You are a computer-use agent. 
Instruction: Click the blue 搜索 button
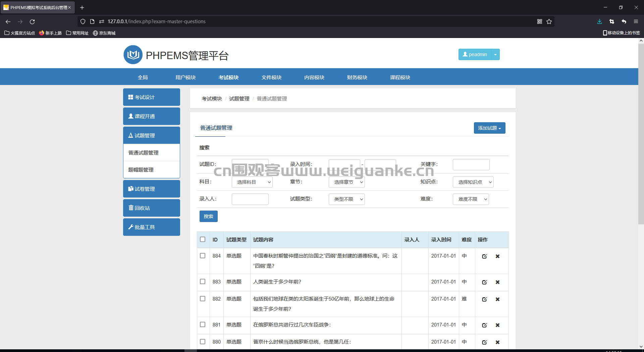(x=209, y=216)
